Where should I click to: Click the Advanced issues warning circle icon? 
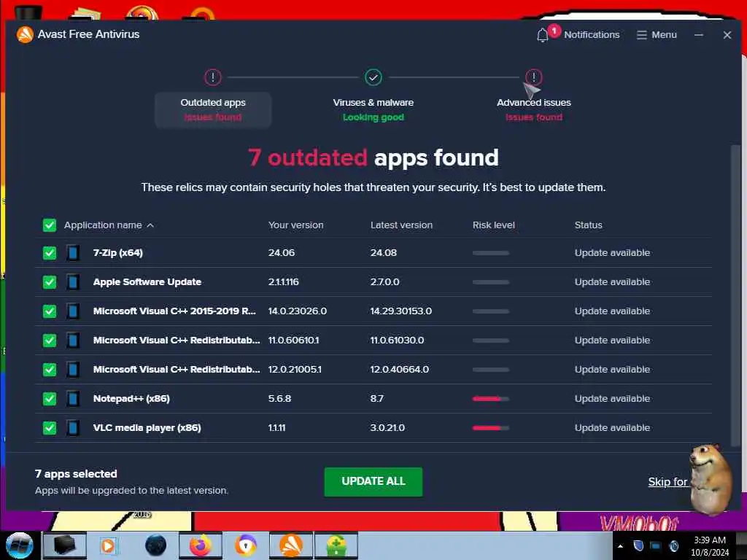[533, 77]
